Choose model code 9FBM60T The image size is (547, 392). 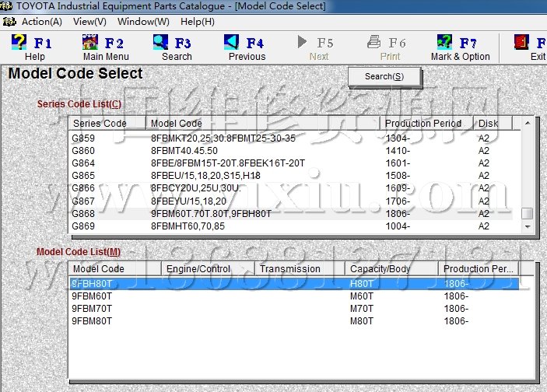[92, 296]
